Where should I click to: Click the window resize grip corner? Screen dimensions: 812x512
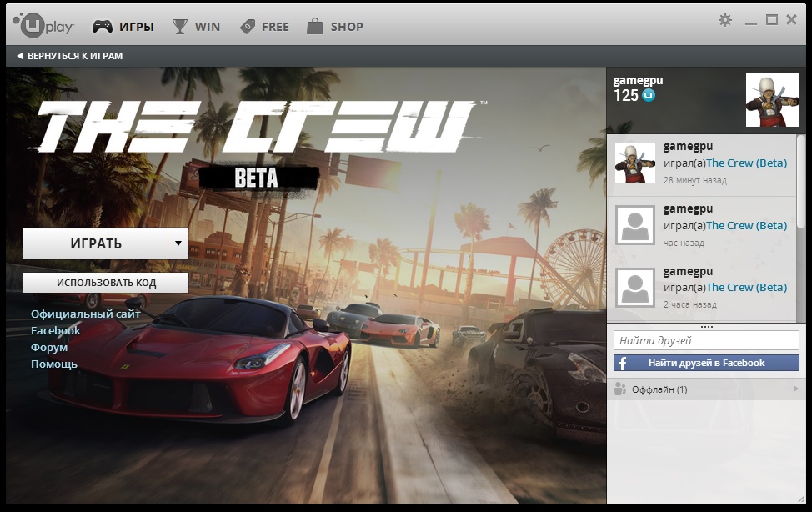click(x=802, y=499)
